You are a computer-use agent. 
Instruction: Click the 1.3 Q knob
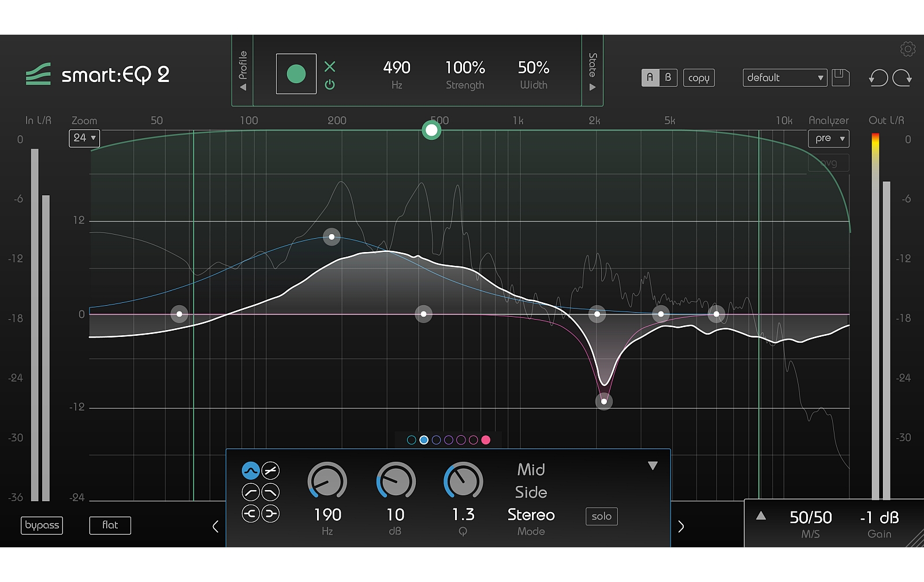click(463, 481)
